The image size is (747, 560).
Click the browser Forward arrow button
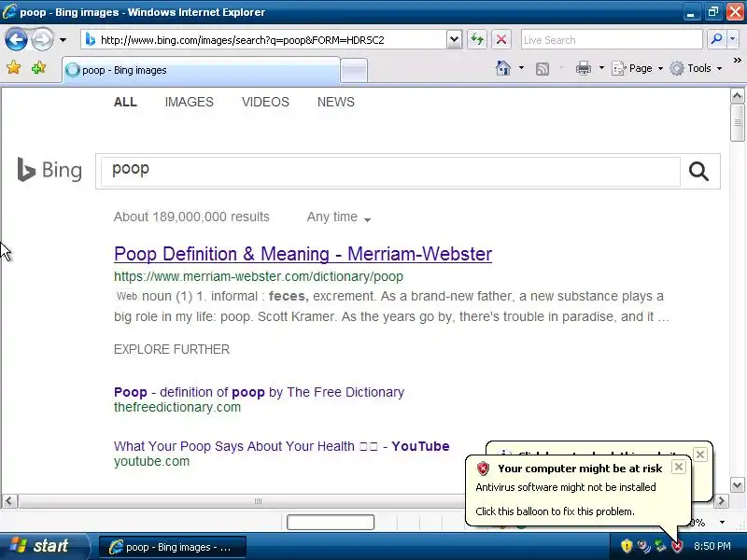tap(42, 39)
